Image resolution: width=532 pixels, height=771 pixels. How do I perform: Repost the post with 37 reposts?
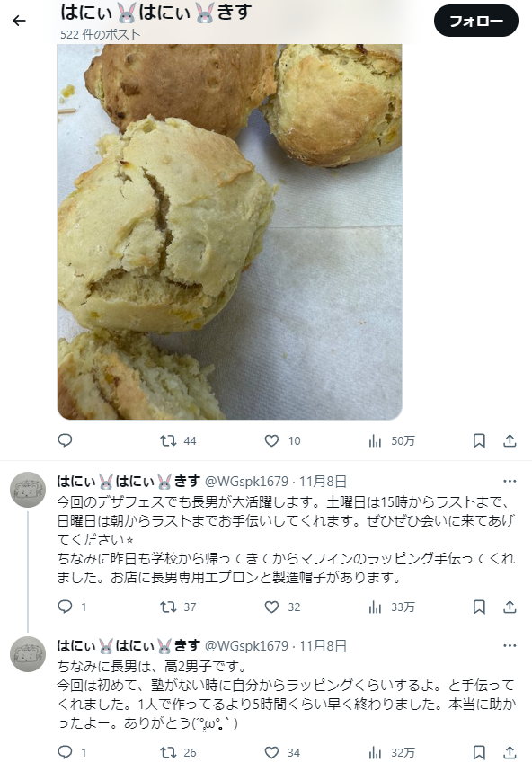[x=178, y=607]
